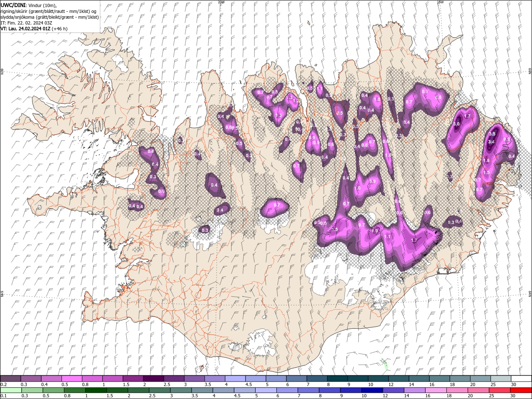Viewport: 532px width, 399px height.
Task: Pick the white swatch after 30 in snow legend
Action: (521, 379)
